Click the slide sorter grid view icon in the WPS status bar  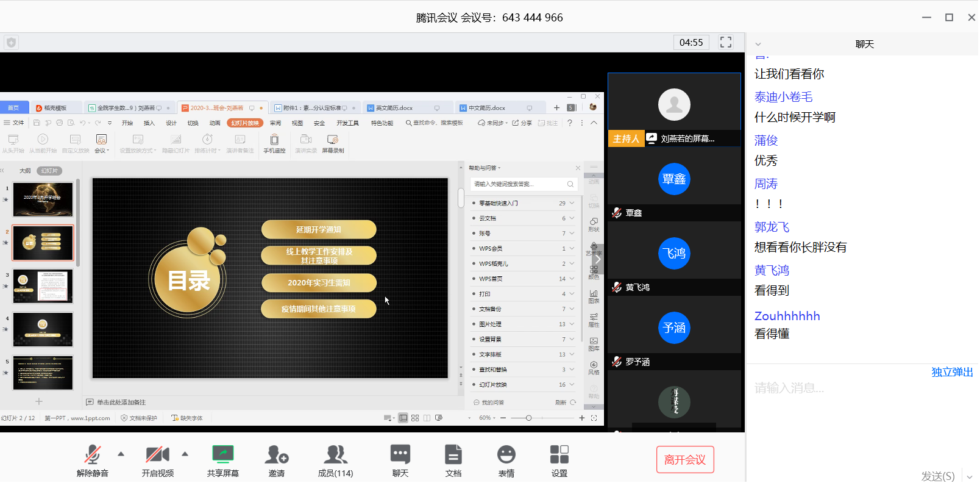(415, 418)
